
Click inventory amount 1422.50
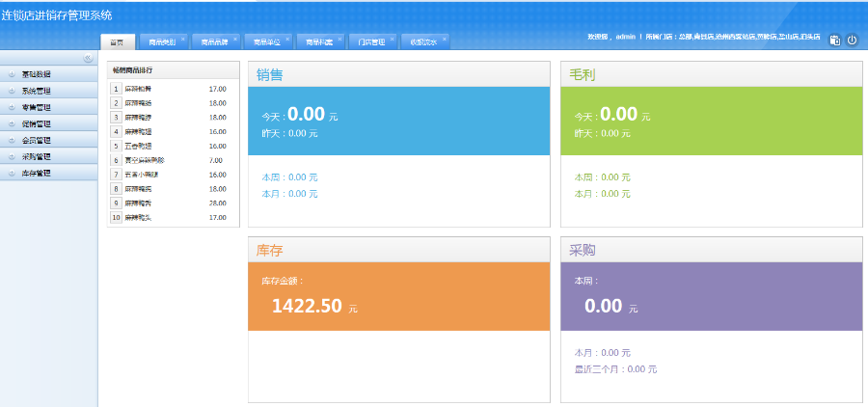click(308, 307)
